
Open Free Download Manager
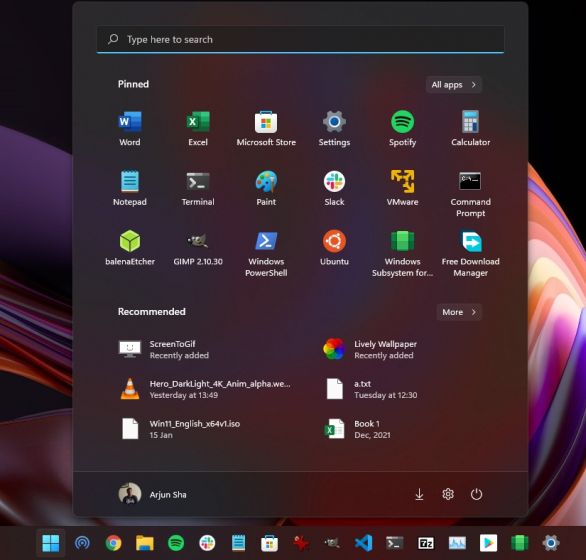(x=471, y=253)
